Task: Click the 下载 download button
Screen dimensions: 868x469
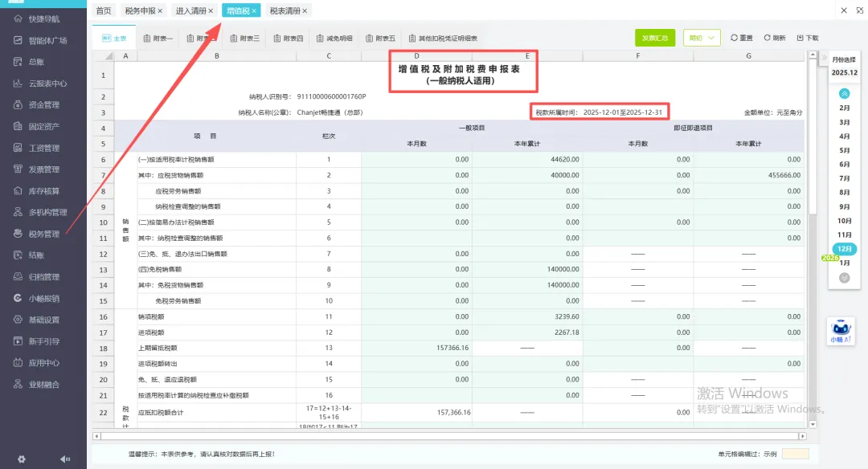Action: 808,38
